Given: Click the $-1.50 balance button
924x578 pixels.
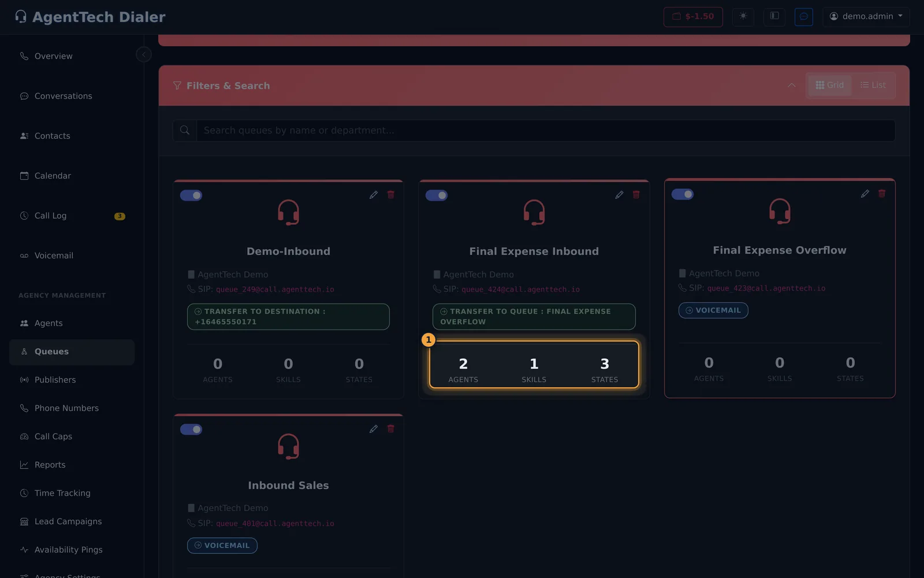Looking at the screenshot, I should 693,16.
